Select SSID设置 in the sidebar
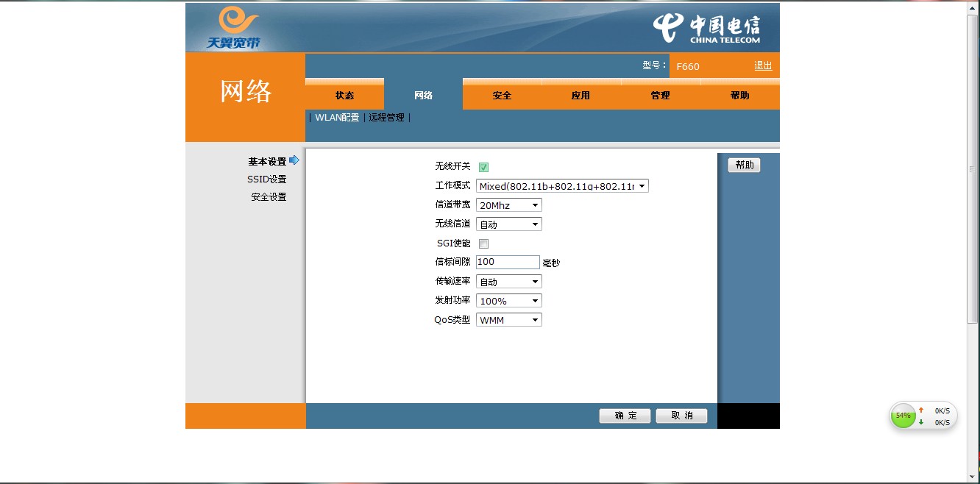The height and width of the screenshot is (484, 980). point(267,179)
